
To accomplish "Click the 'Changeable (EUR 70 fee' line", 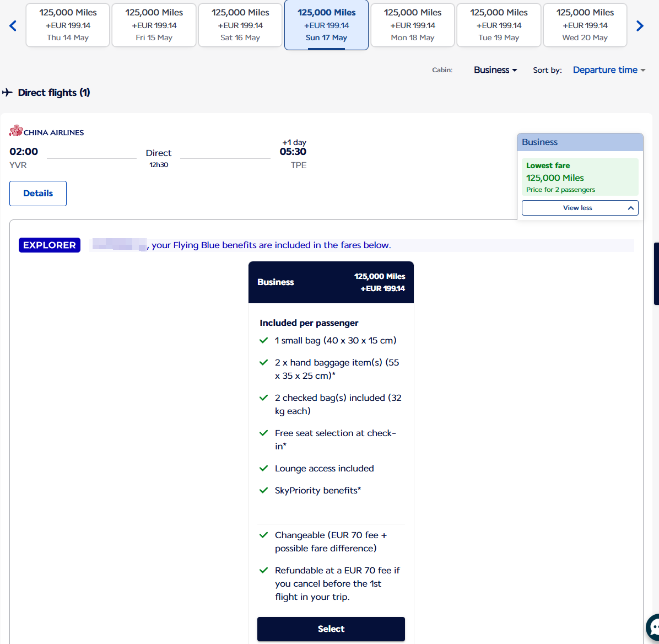I will pos(331,542).
